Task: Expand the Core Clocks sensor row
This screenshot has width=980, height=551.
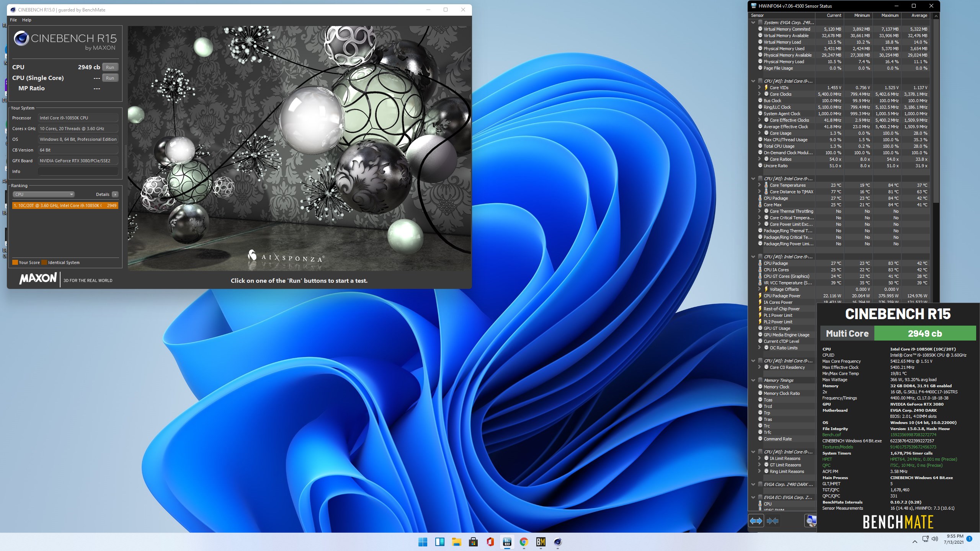Action: (x=759, y=94)
